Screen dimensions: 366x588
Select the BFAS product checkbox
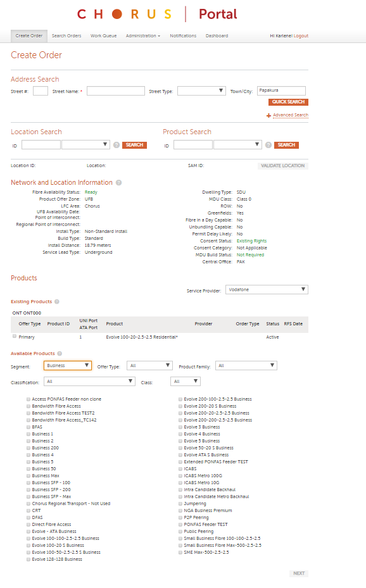click(x=28, y=427)
